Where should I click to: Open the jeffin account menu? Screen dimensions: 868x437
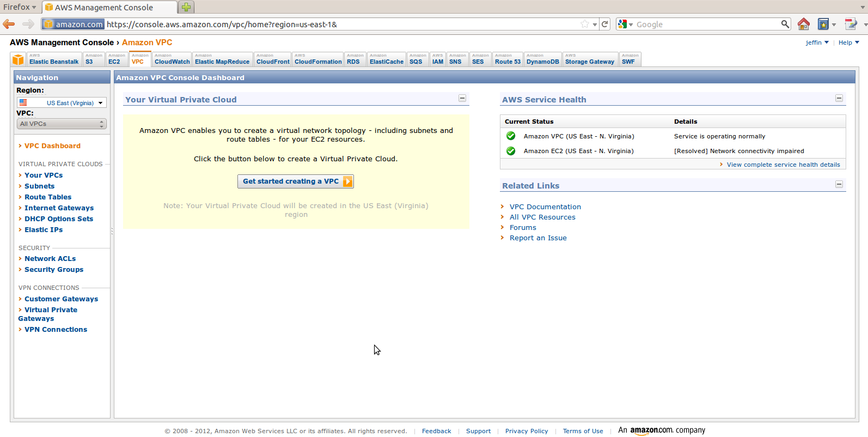click(x=817, y=43)
